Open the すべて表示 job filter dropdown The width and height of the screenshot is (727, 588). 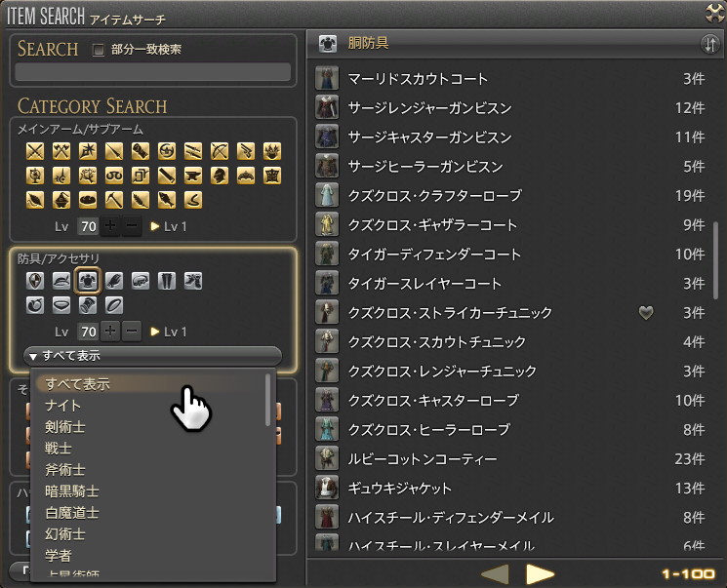153,356
